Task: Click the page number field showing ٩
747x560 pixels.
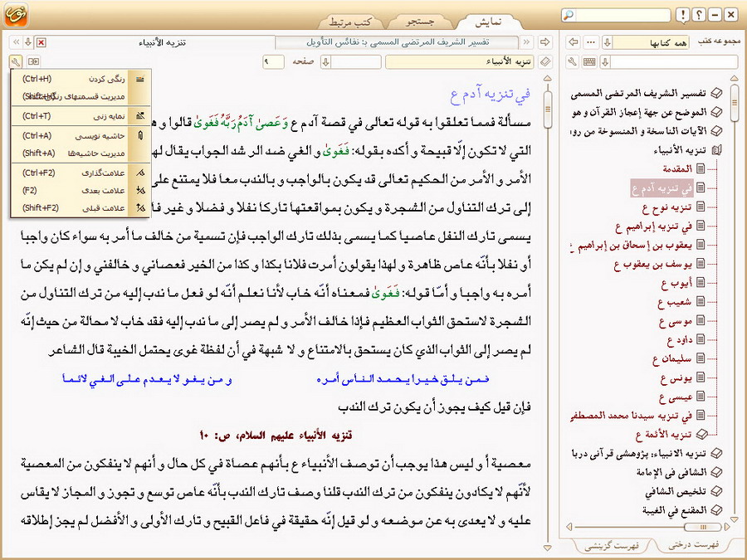Action: [273, 62]
